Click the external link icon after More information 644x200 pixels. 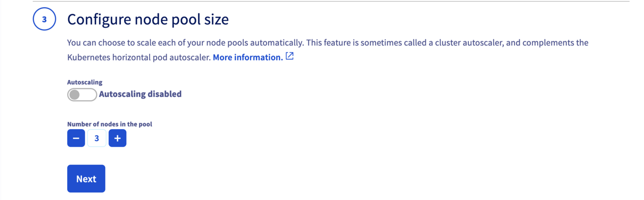tap(289, 57)
